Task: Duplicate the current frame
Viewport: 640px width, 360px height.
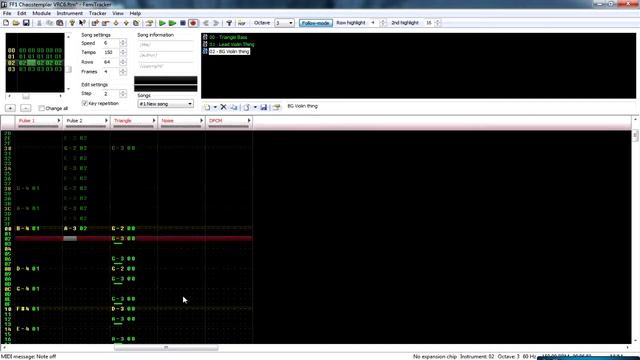Action: pos(136,23)
